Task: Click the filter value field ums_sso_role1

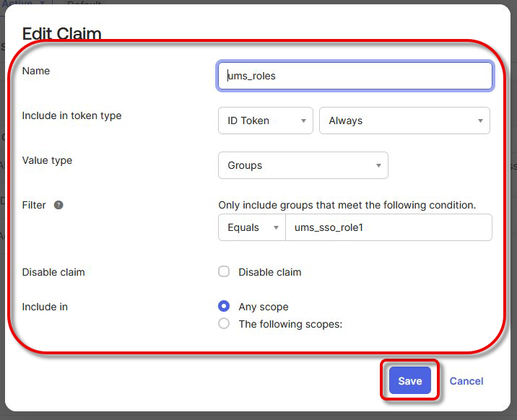Action: tap(388, 227)
